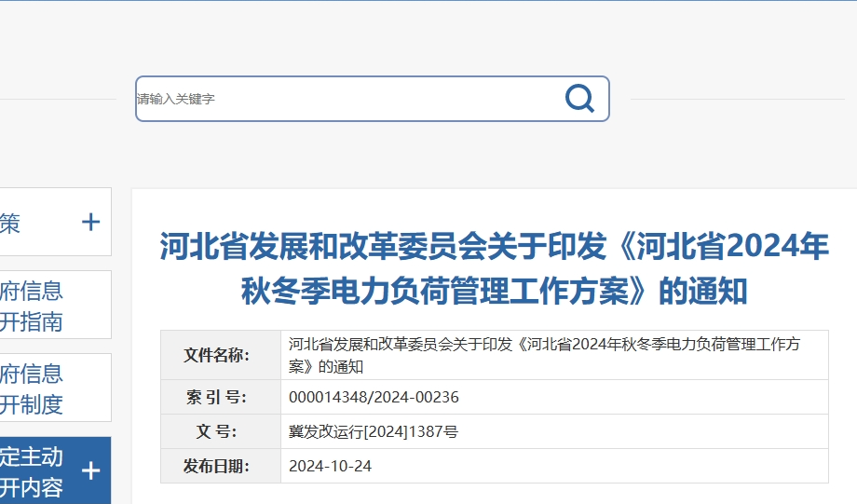Select the highlighted 定主动开内容 sidebar label
Viewport: 857px width, 504px height.
[32, 471]
